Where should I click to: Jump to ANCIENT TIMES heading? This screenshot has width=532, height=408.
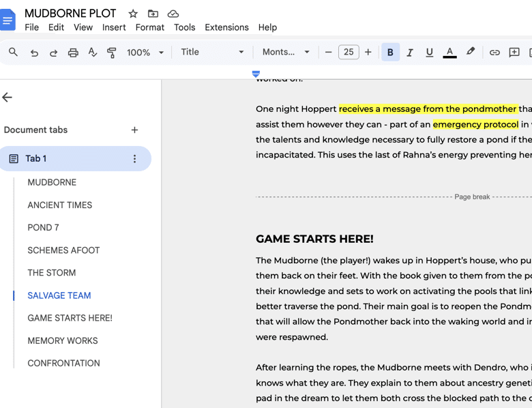point(60,205)
